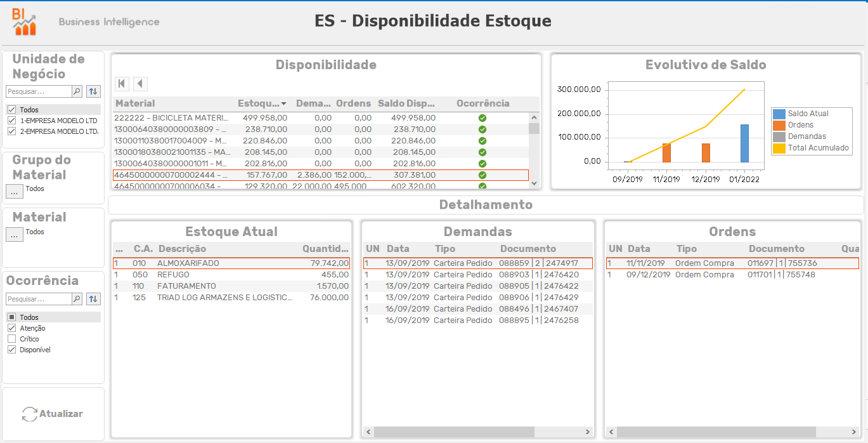Open Material selector button

pyautogui.click(x=15, y=234)
